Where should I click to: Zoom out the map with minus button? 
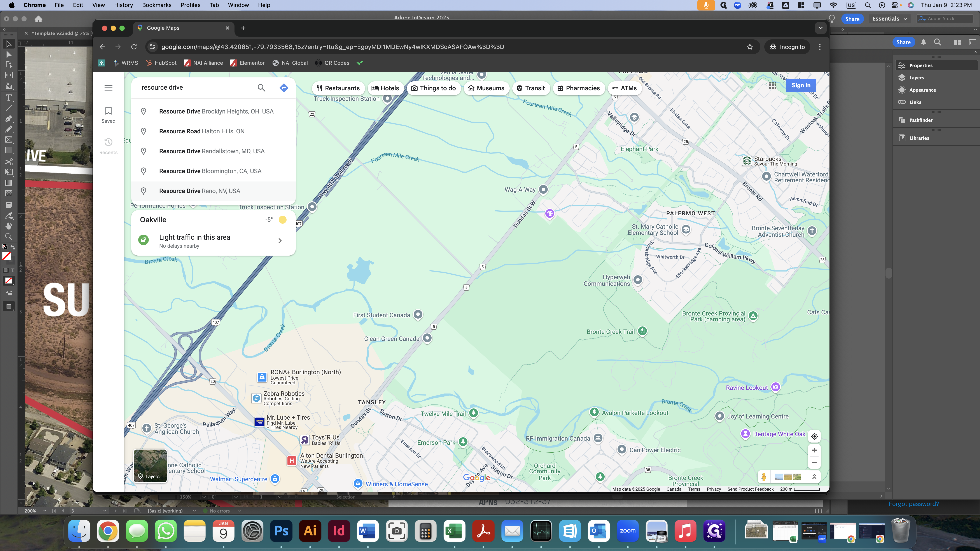[x=814, y=462]
